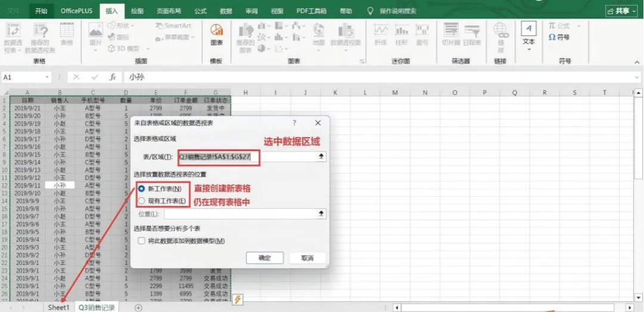Select the 现有工作表(E) radio option
644x312 pixels.
pos(142,201)
